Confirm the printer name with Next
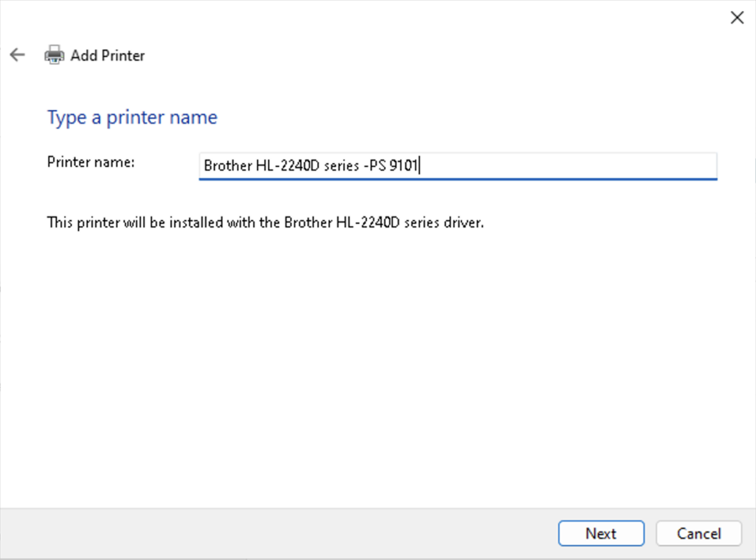Image resolution: width=756 pixels, height=560 pixels. click(x=600, y=533)
